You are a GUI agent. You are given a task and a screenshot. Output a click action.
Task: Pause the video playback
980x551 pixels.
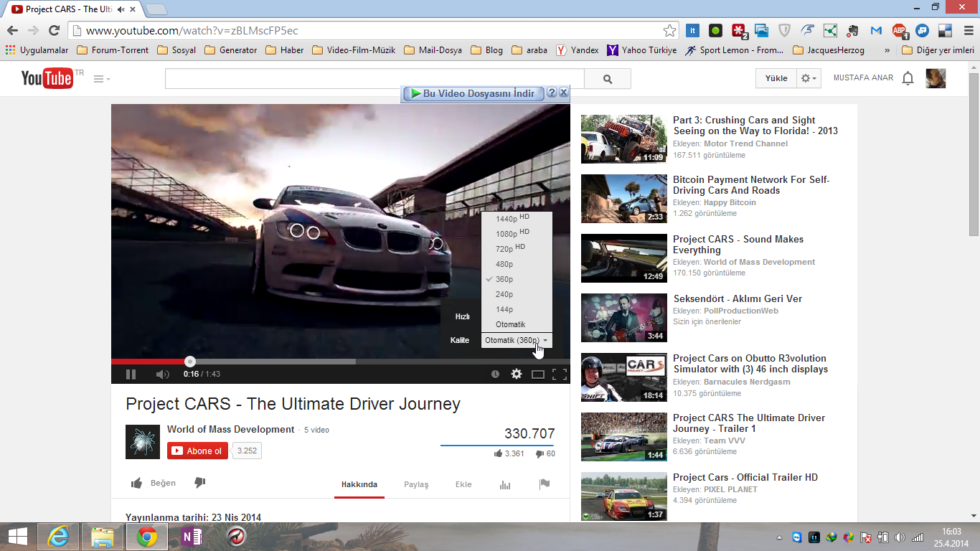click(x=131, y=374)
